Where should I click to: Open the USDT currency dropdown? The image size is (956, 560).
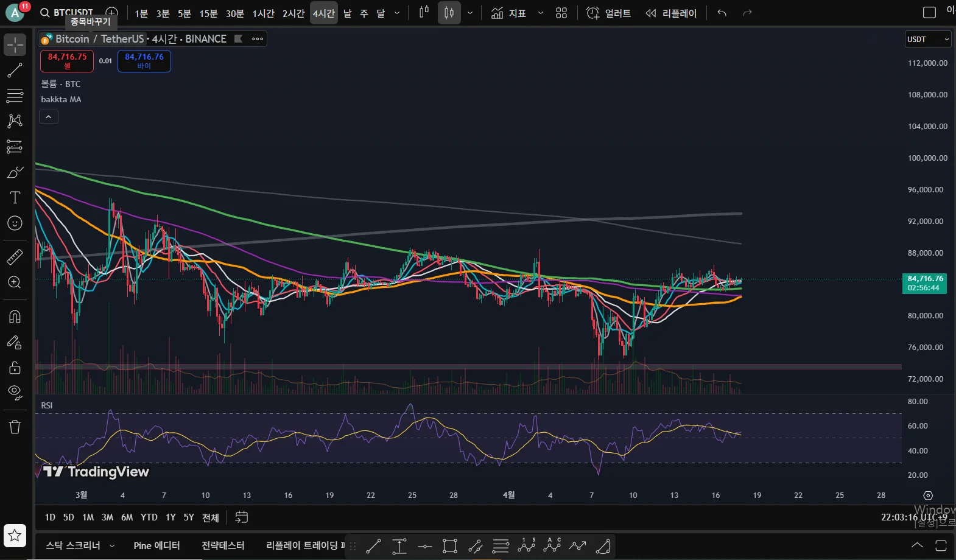(927, 40)
